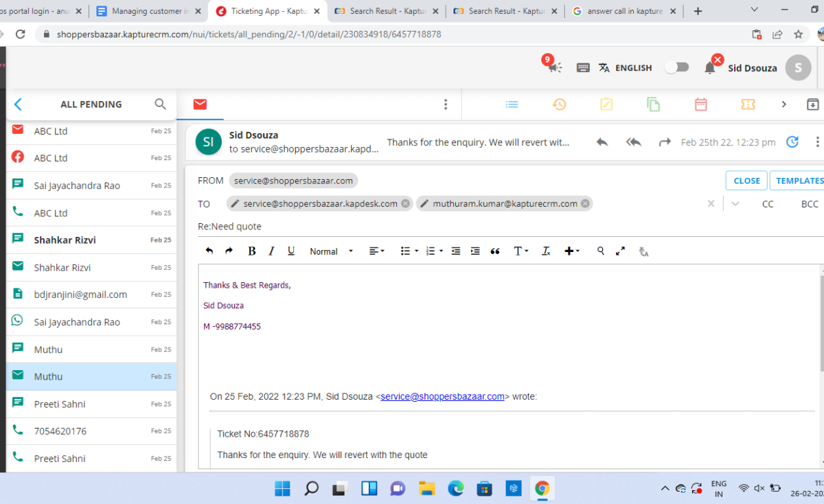Screen dimensions: 824x504
Task: Remove muthuram.kumar@kapturecrm.com recipient
Action: click(585, 203)
